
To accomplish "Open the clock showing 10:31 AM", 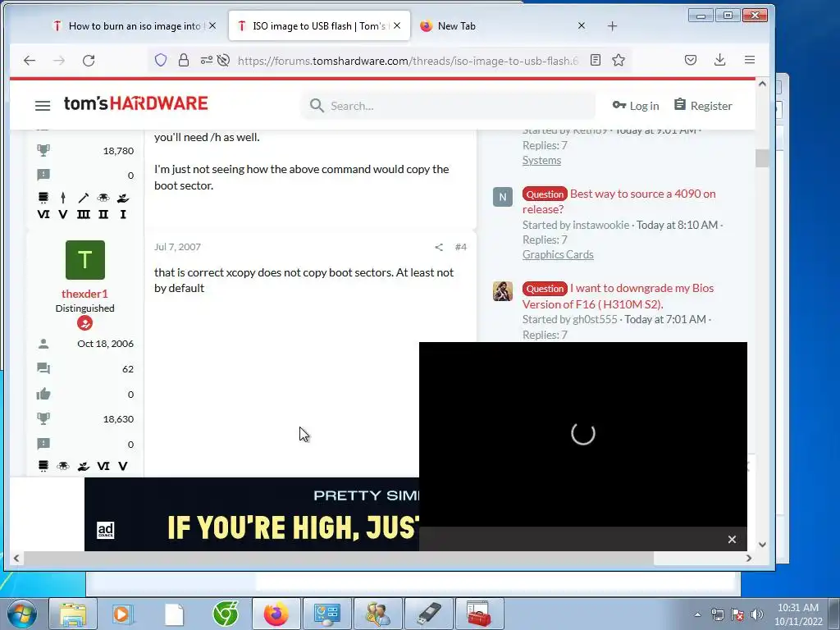I will click(797, 614).
